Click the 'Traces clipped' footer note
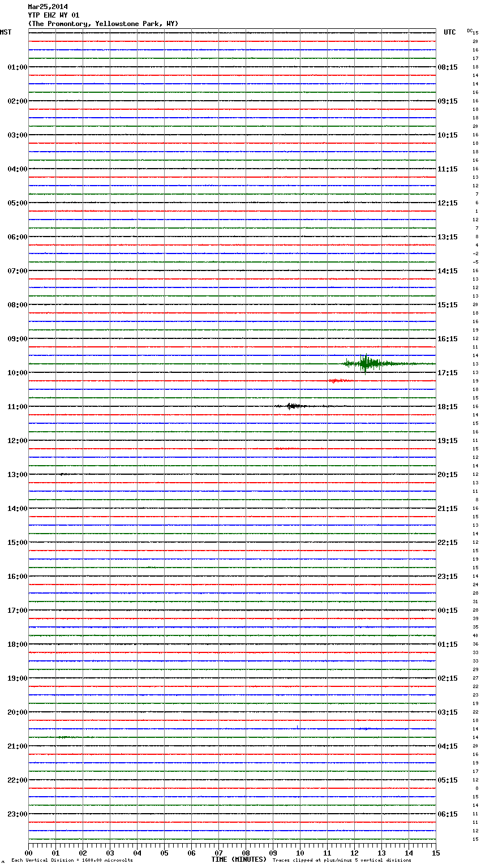 pos(342,861)
